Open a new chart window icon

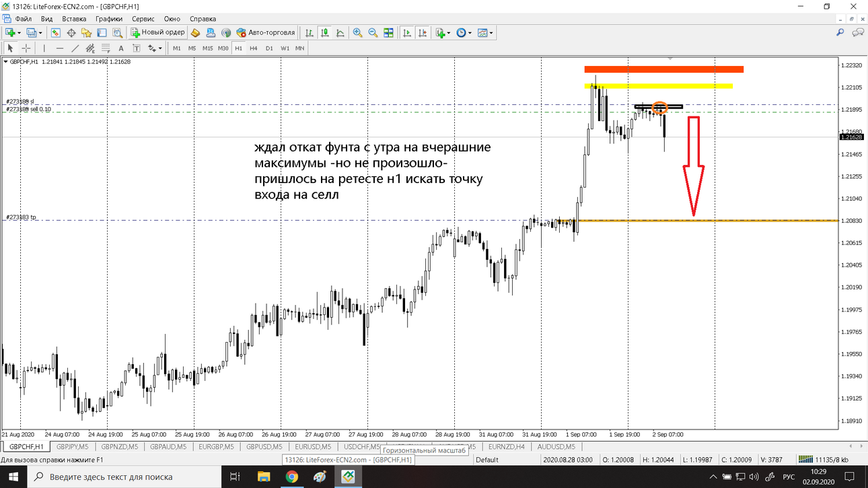coord(10,32)
